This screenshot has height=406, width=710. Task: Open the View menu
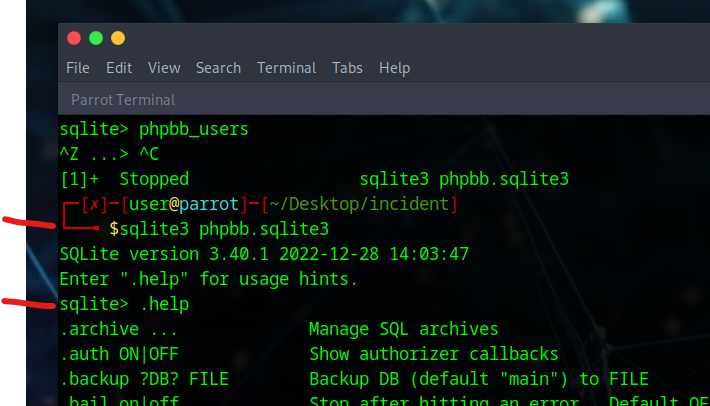(x=164, y=68)
